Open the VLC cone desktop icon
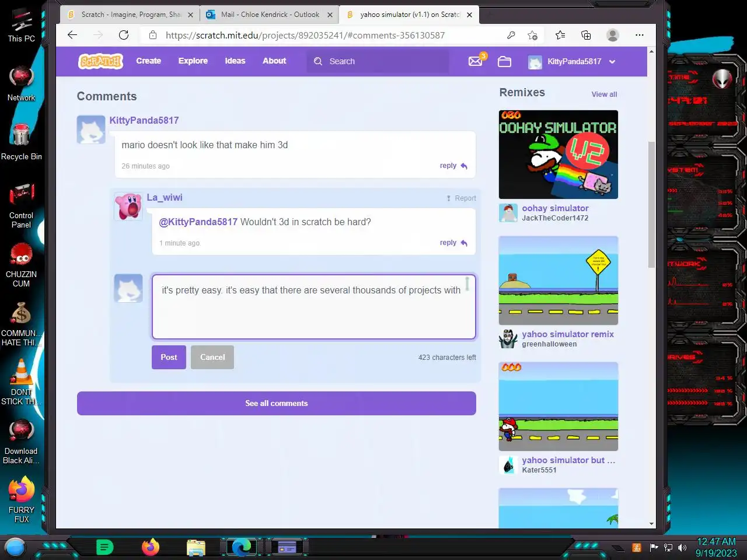Screen dimensions: 747x560 point(22,382)
